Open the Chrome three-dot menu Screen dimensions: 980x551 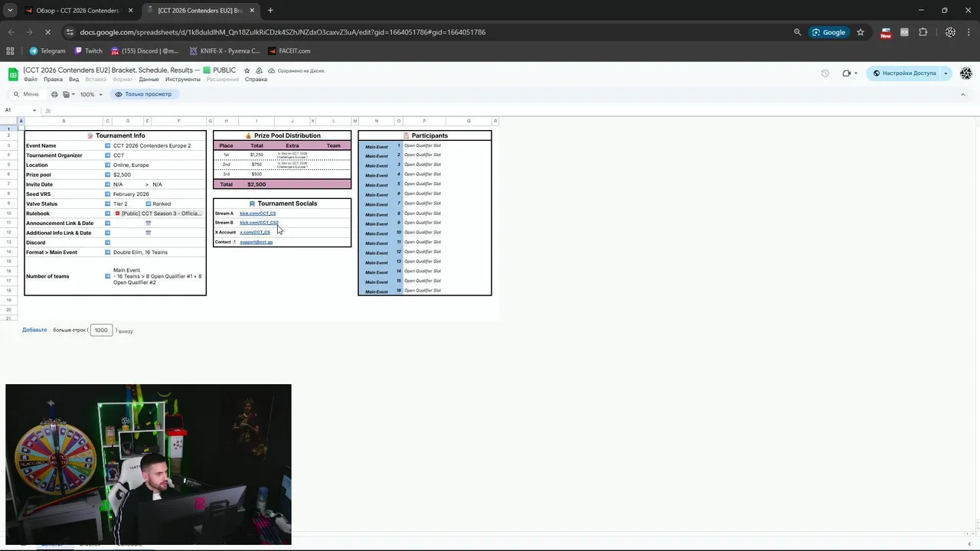point(968,32)
